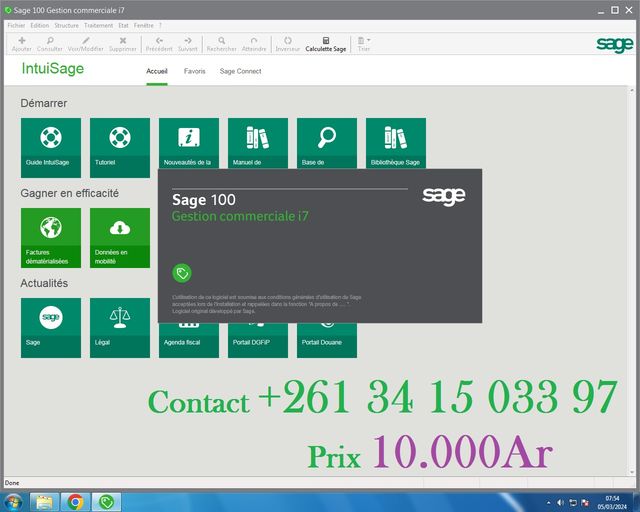
Task: Click the Ajouter toolbar icon
Action: tap(22, 40)
